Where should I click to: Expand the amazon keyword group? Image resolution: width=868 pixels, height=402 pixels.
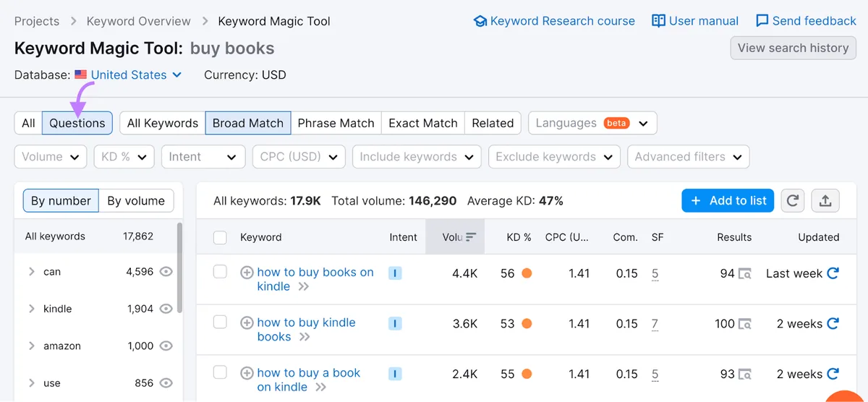32,346
